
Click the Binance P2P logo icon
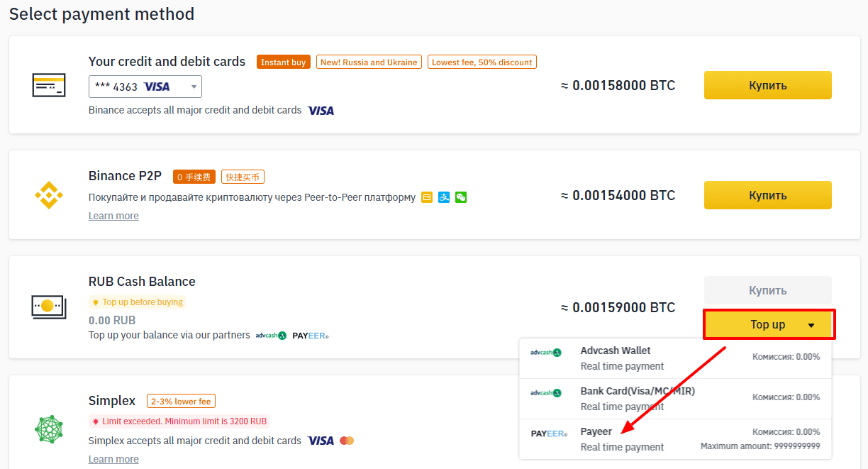coord(49,195)
